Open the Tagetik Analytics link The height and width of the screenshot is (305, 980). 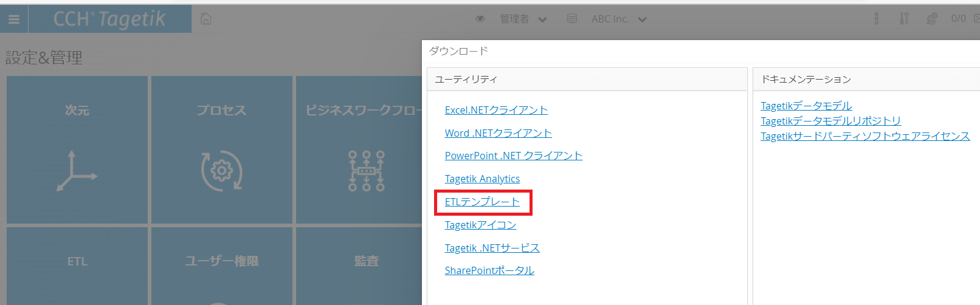[x=482, y=179]
